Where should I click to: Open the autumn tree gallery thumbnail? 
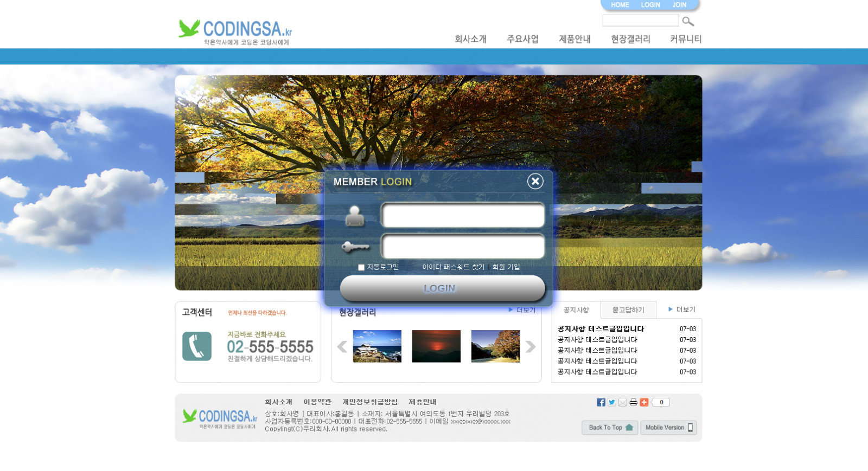(495, 346)
